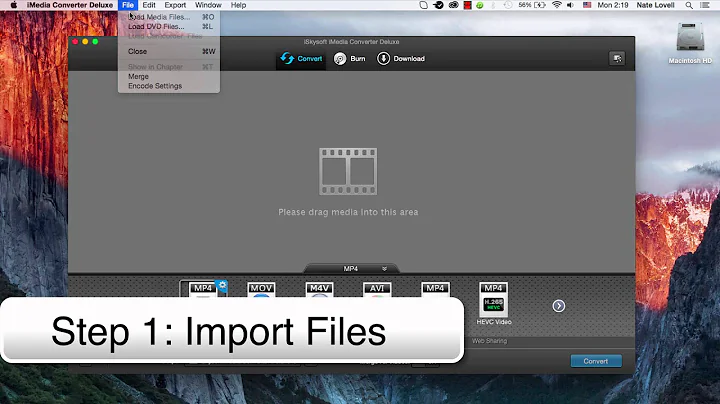Select the MOV format icon
Screen dimensions: 720x404
point(261,290)
